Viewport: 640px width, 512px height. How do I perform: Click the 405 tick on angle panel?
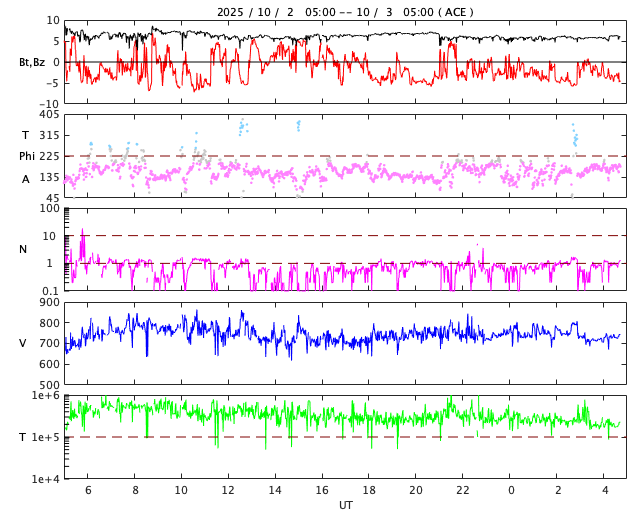click(x=49, y=115)
